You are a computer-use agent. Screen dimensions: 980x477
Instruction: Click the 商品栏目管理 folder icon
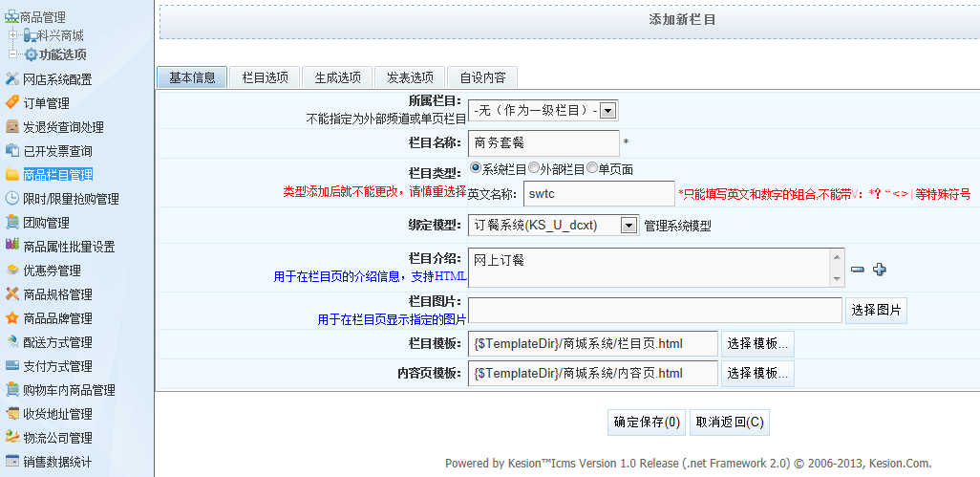(12, 175)
